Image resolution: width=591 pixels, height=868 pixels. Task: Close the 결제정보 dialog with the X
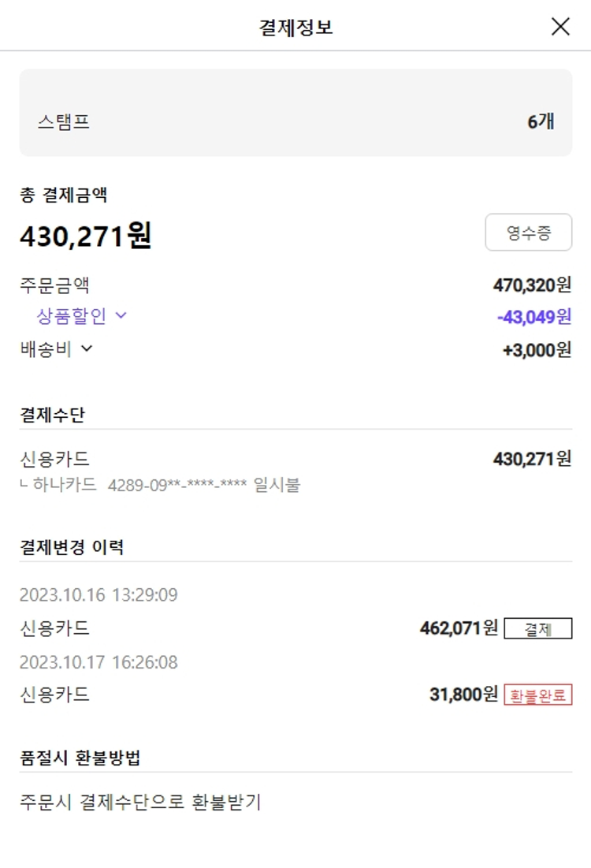coord(560,27)
